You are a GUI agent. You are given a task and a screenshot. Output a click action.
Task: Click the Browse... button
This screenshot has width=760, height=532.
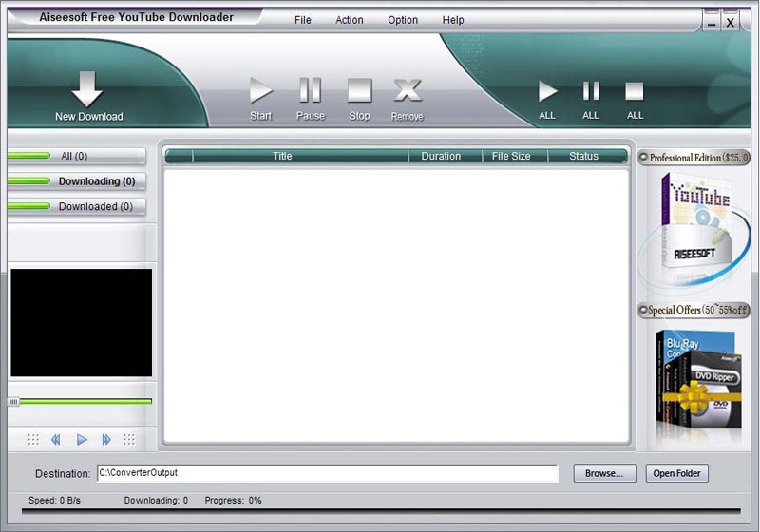click(x=604, y=473)
